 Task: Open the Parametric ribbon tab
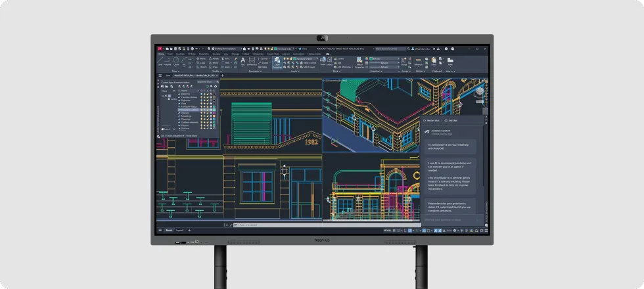click(x=204, y=54)
